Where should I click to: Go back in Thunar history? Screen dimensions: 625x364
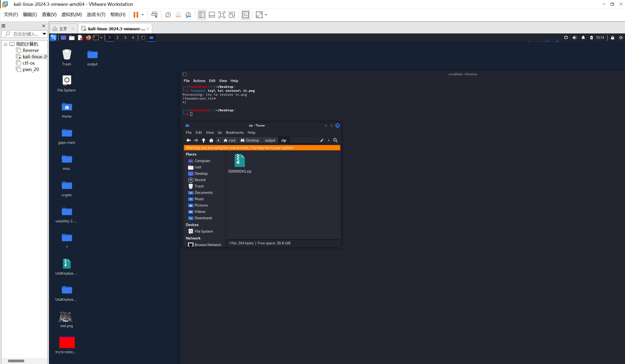189,140
